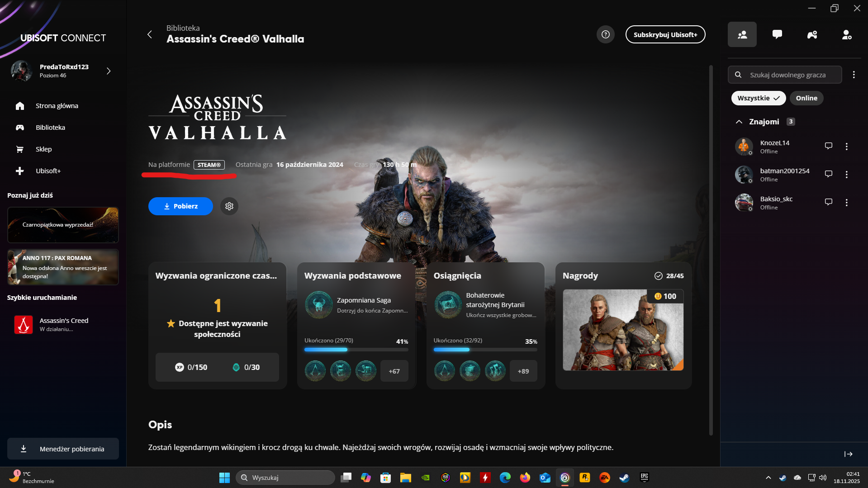Go back with the left arrow icon
This screenshot has height=488, width=868.
pos(150,34)
